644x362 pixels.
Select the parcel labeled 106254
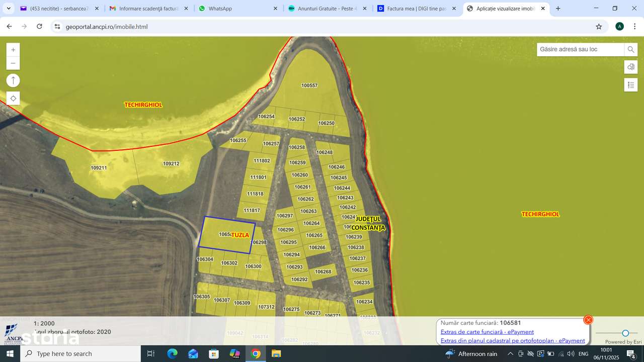[266, 116]
